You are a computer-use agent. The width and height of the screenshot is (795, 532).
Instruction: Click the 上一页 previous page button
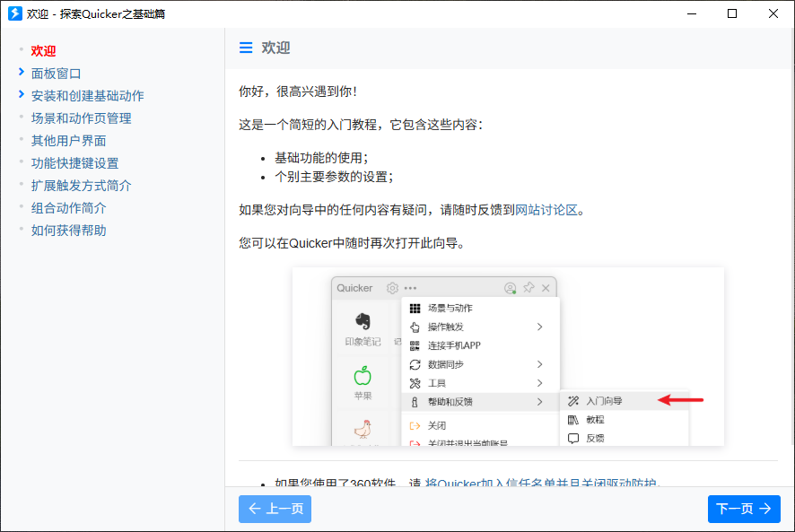pyautogui.click(x=275, y=509)
